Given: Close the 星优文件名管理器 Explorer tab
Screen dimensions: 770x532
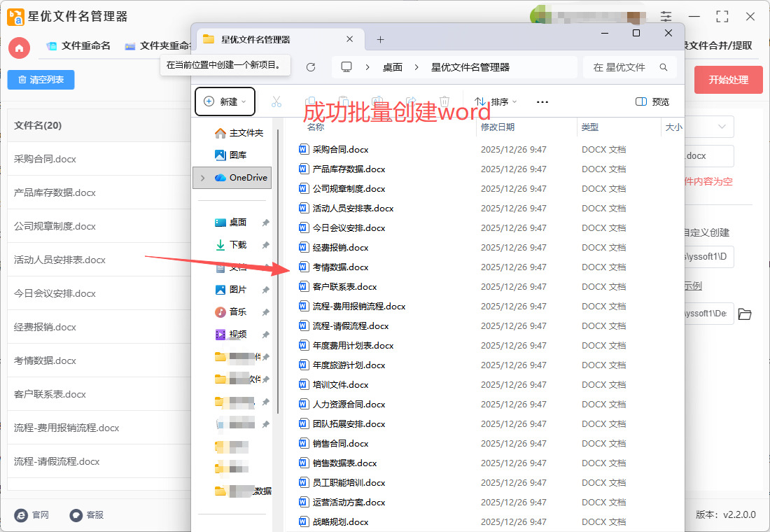Looking at the screenshot, I should 349,39.
